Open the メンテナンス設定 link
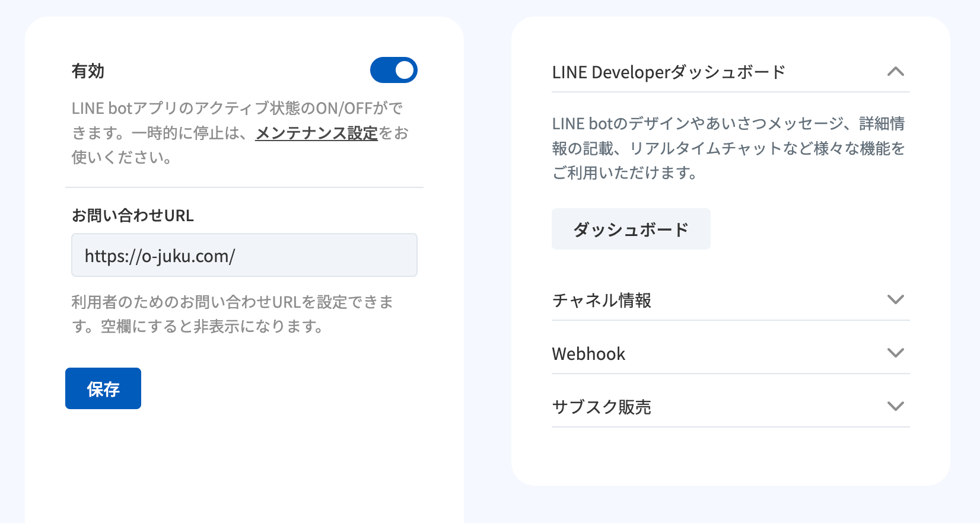This screenshot has height=523, width=980. (x=316, y=133)
